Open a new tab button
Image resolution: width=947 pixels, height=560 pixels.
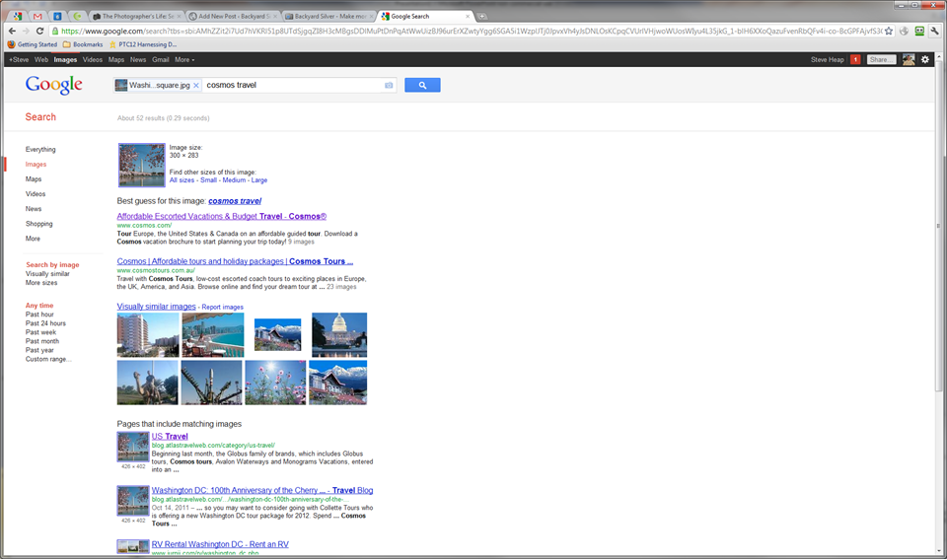click(482, 17)
